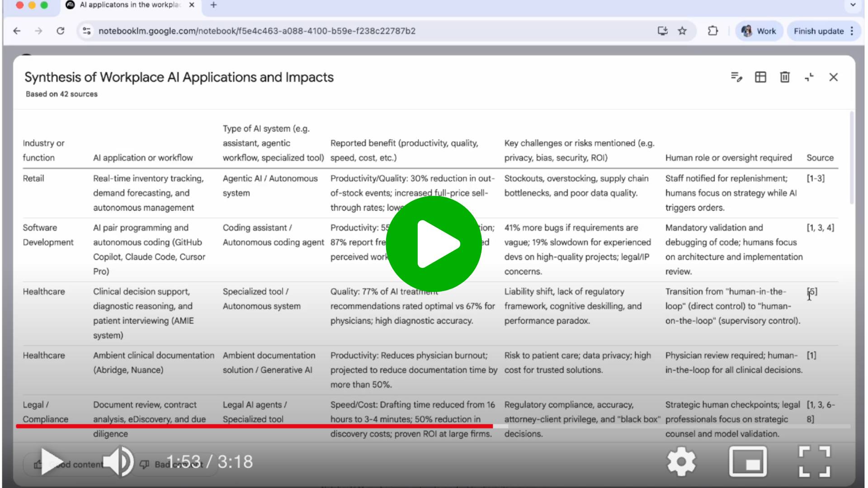Delete the report with trash icon
The height and width of the screenshot is (488, 868).
coord(785,77)
